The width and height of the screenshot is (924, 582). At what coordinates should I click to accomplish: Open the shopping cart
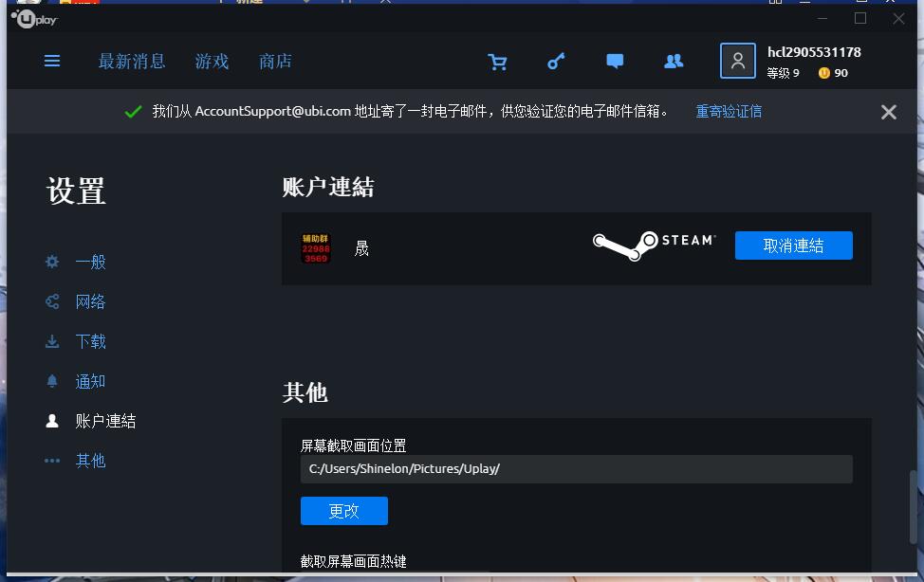point(497,62)
